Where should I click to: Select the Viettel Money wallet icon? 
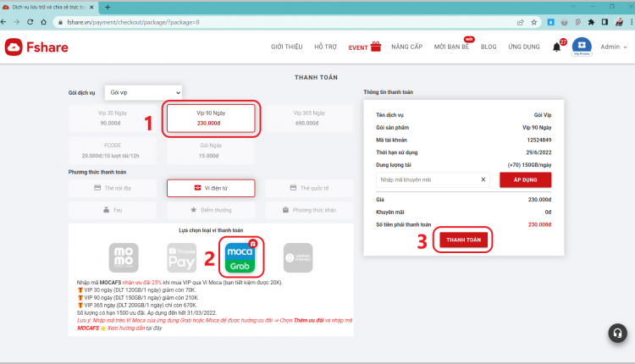click(x=298, y=257)
